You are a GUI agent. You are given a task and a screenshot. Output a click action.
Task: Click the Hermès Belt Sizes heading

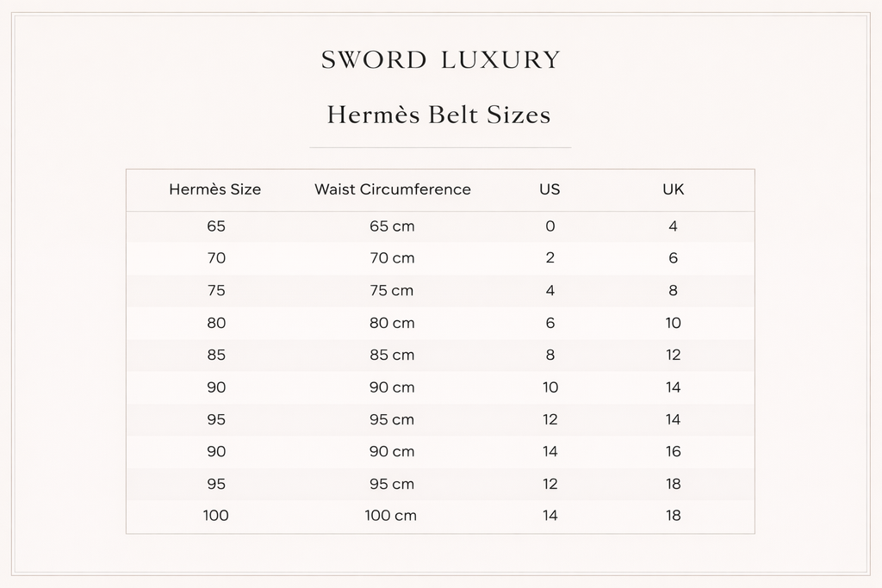[x=438, y=115]
